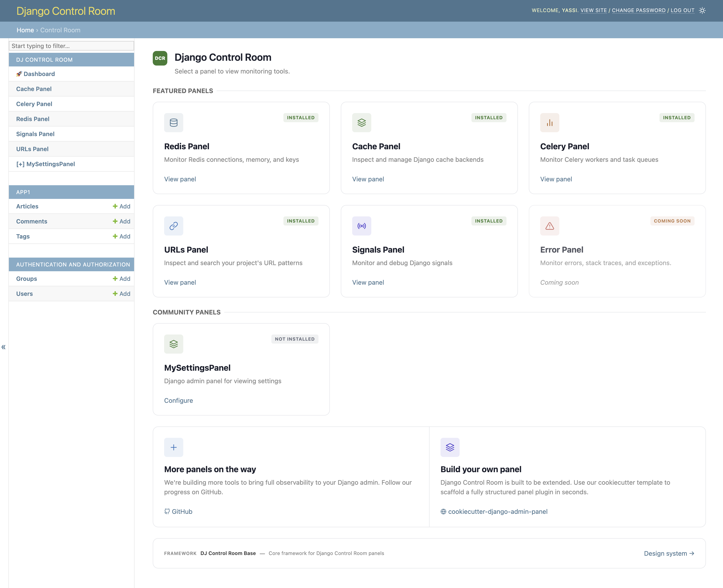Click the NOT INSTALLED badge on MySettingsPanel

tap(295, 339)
